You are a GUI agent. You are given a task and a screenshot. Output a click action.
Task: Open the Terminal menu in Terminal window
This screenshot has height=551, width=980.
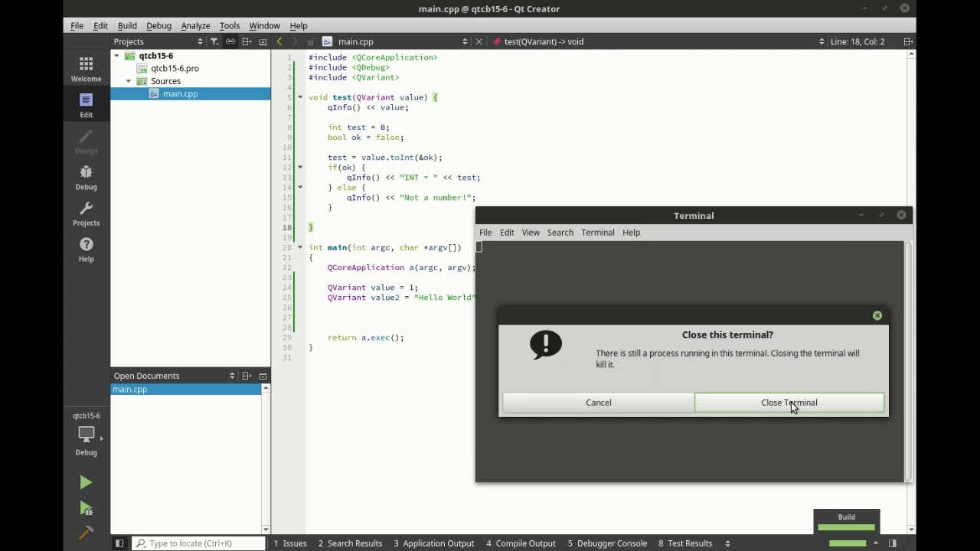(598, 233)
